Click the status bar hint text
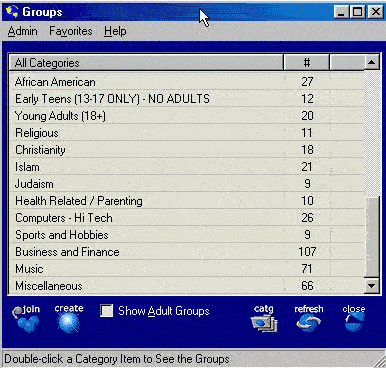Viewport: 386px width, 368px height. (117, 359)
